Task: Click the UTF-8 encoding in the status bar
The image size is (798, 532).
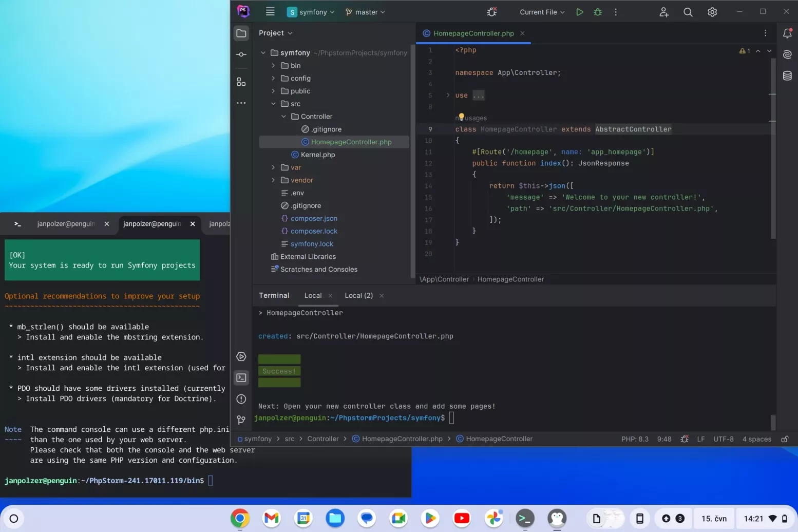Action: (723, 439)
